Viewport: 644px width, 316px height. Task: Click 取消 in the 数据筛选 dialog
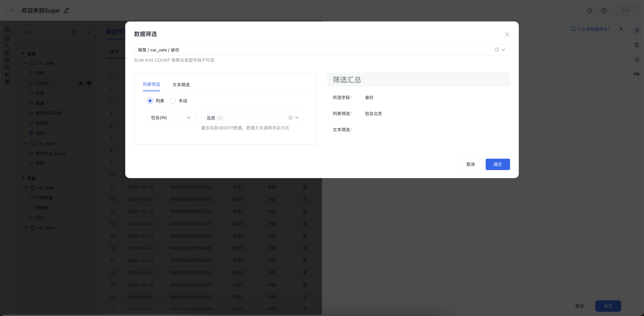click(x=470, y=164)
